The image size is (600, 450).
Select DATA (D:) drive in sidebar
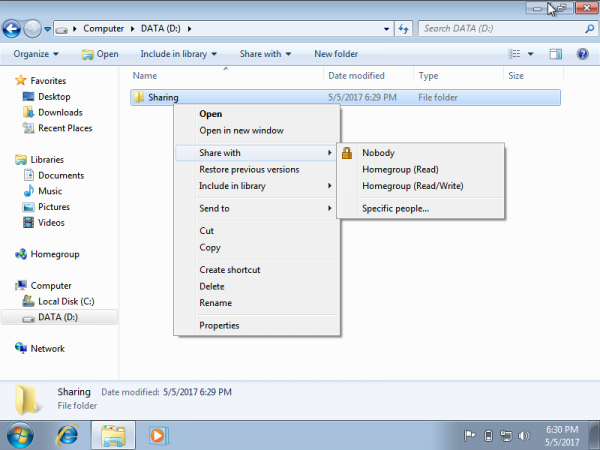[x=59, y=317]
